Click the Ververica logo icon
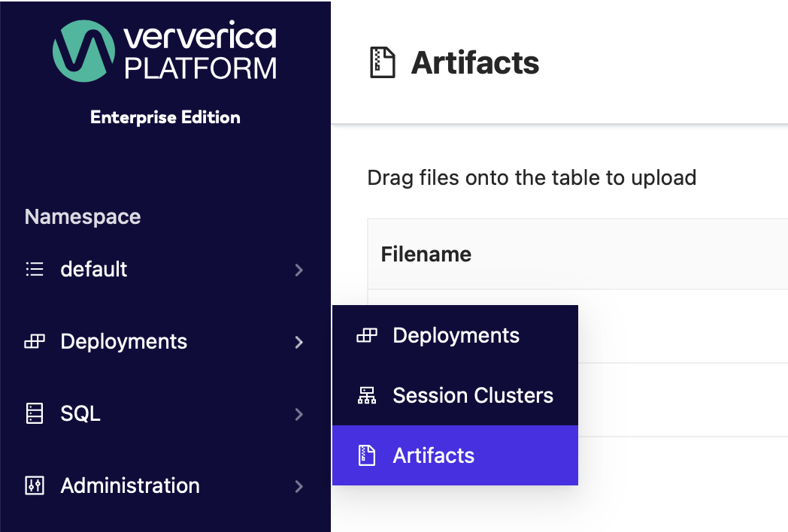The height and width of the screenshot is (532, 788). [83, 50]
